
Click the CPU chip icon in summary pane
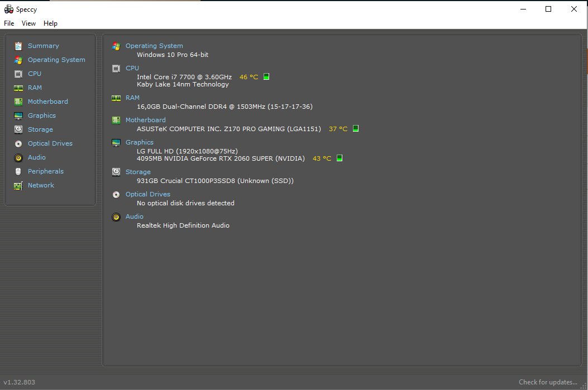[x=116, y=68]
